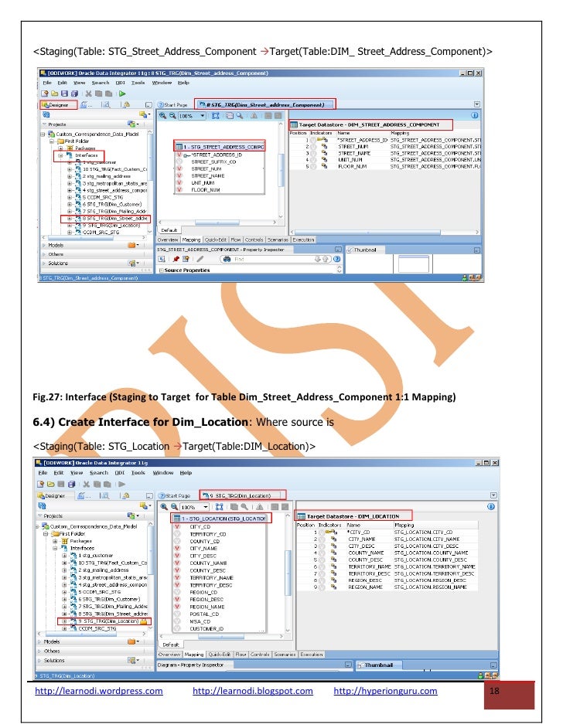Select Overview tab in lower interface editor

click(x=169, y=655)
